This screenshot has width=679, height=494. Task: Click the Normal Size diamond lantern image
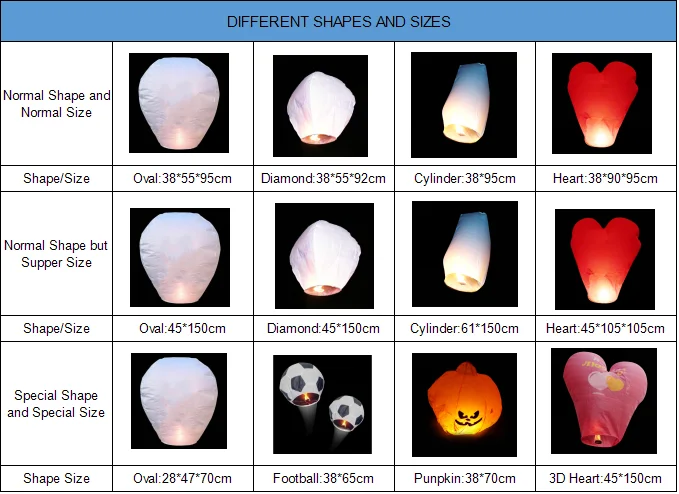pyautogui.click(x=320, y=106)
